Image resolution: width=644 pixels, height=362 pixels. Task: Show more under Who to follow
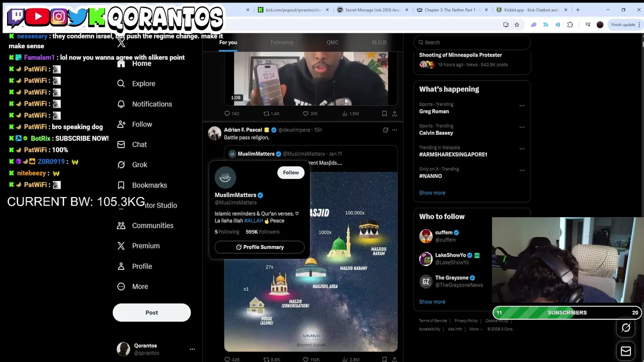[432, 302]
